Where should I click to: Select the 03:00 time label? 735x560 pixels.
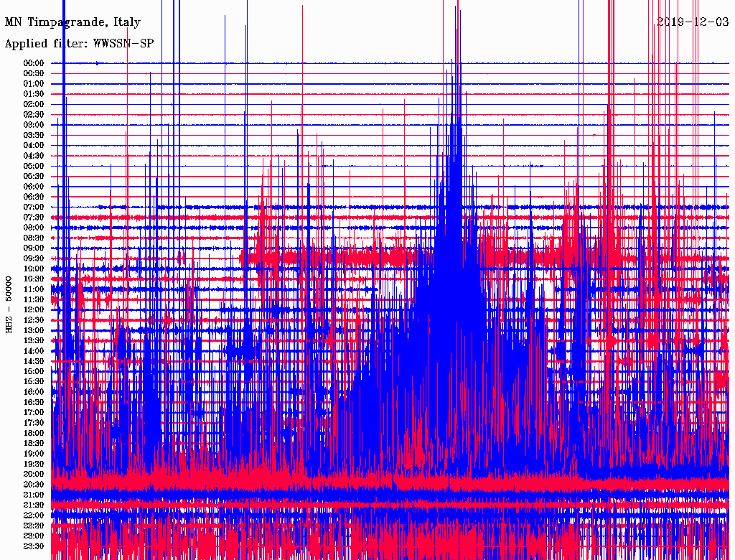[34, 125]
